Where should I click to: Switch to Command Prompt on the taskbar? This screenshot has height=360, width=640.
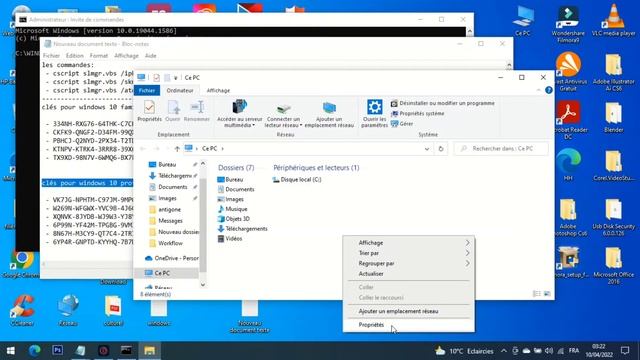[126, 351]
